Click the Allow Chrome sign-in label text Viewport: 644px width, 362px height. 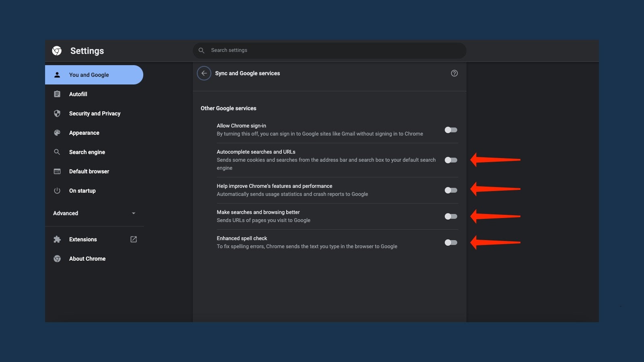[242, 125]
